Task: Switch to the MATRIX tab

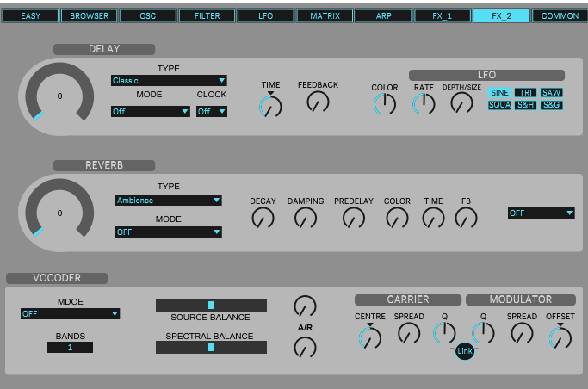Action: tap(325, 16)
